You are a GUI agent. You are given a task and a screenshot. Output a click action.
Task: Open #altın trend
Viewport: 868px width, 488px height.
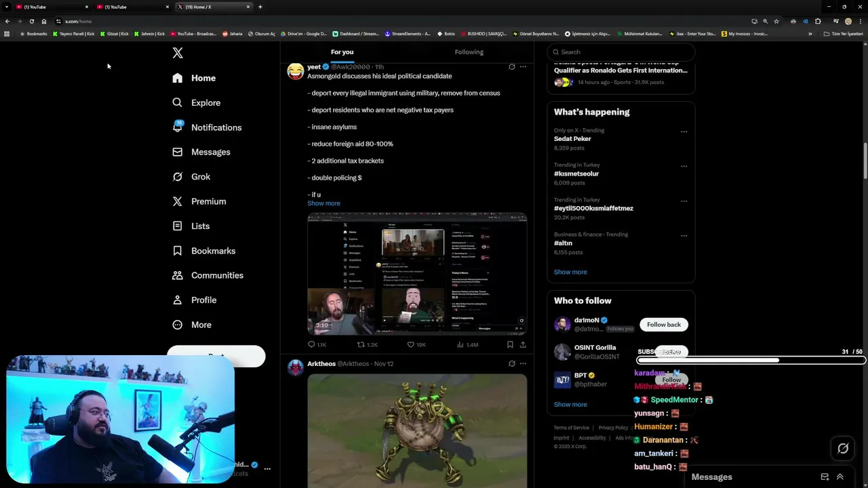[x=563, y=243]
